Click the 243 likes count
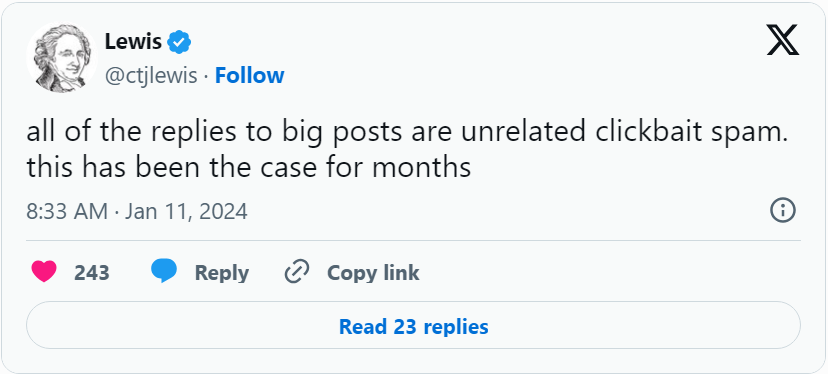This screenshot has width=828, height=374. (x=92, y=273)
